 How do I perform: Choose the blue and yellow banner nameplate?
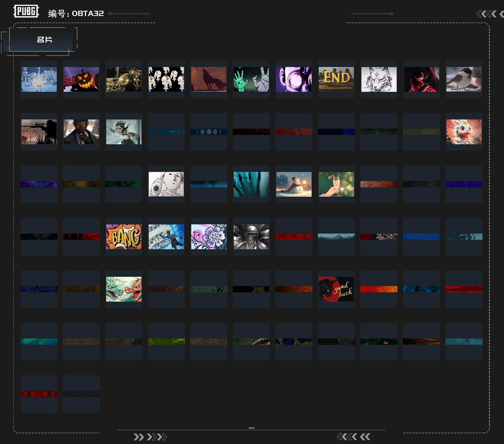[294, 341]
